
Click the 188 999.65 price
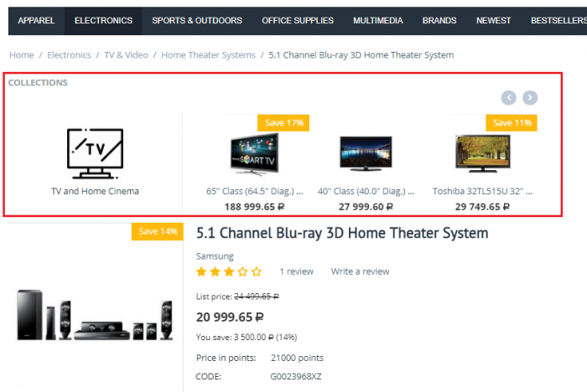pyautogui.click(x=255, y=207)
